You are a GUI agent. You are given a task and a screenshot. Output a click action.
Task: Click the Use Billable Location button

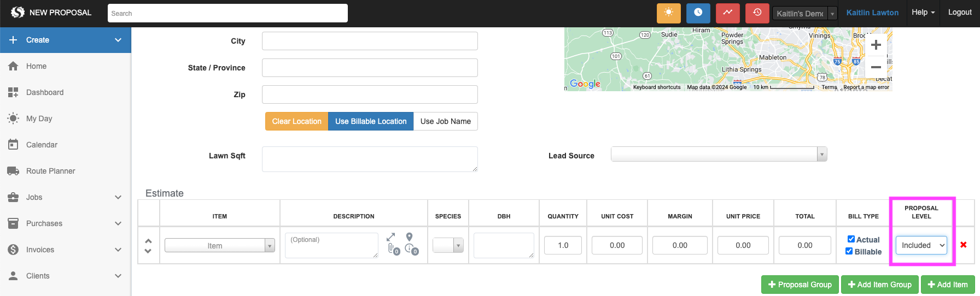pyautogui.click(x=370, y=121)
